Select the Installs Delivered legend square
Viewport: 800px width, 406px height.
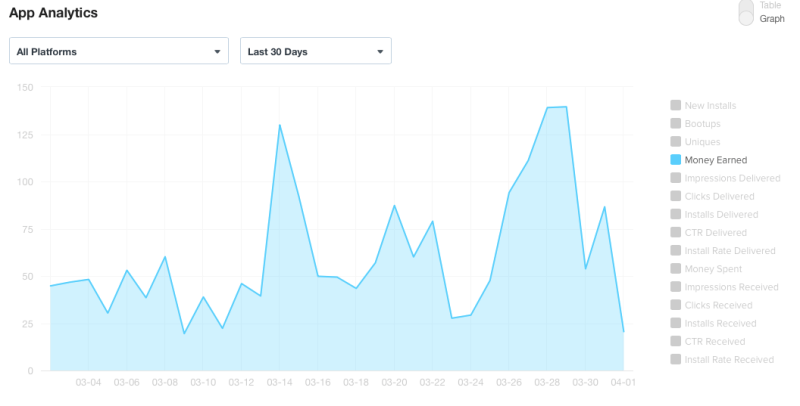click(676, 214)
